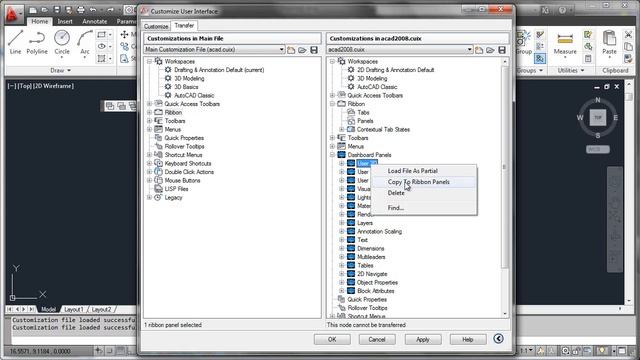This screenshot has width=640, height=360.
Task: Click the open file icon above acad2008.cuix pane
Action: 491,50
